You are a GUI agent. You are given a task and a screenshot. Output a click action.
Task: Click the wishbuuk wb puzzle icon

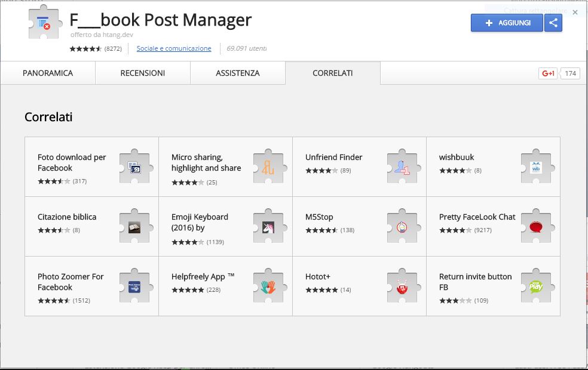click(537, 166)
